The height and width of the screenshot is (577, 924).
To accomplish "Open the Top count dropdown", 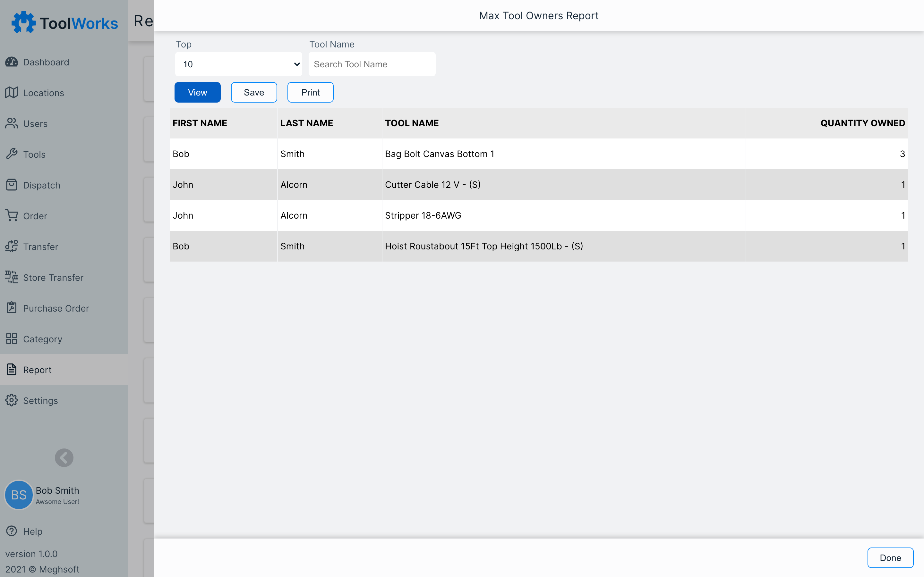I will pos(238,64).
